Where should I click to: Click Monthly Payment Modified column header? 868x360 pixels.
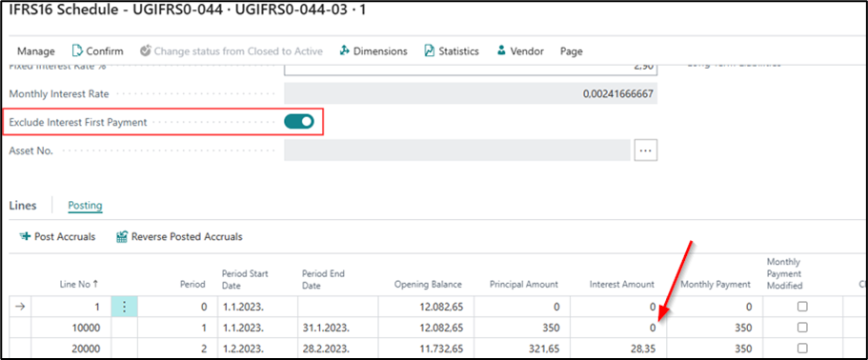click(785, 273)
